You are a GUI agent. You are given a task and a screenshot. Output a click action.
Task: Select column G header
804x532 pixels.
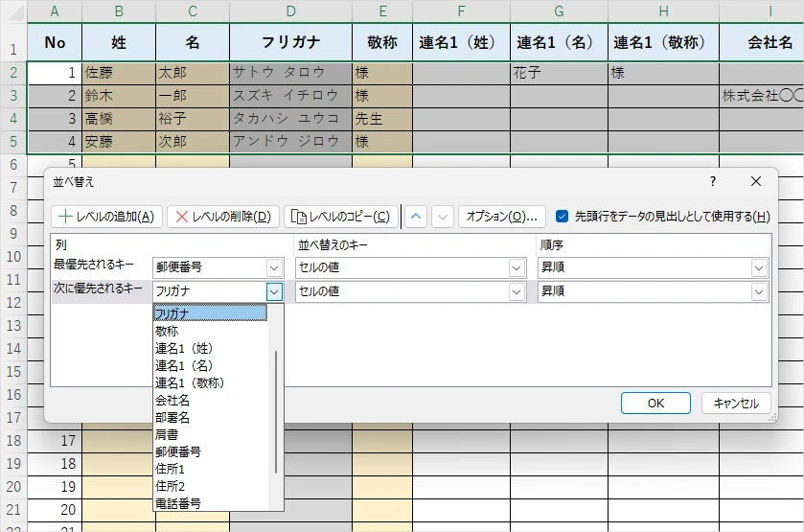(559, 12)
